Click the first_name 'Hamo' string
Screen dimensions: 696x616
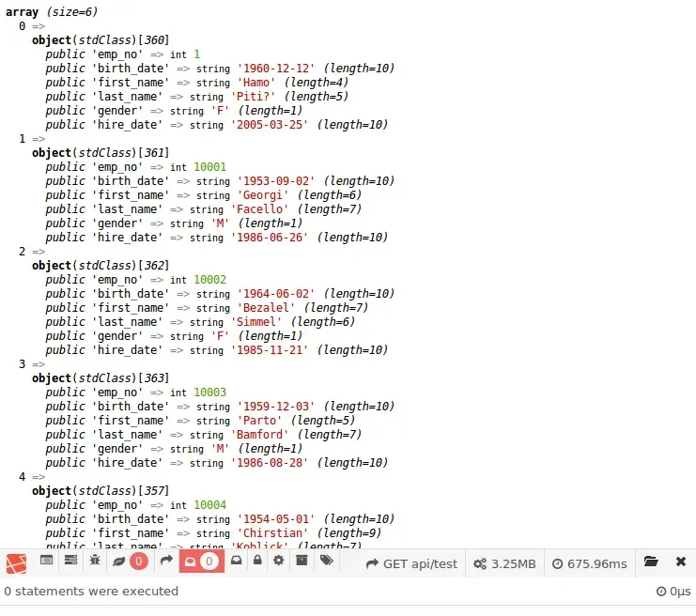(256, 83)
